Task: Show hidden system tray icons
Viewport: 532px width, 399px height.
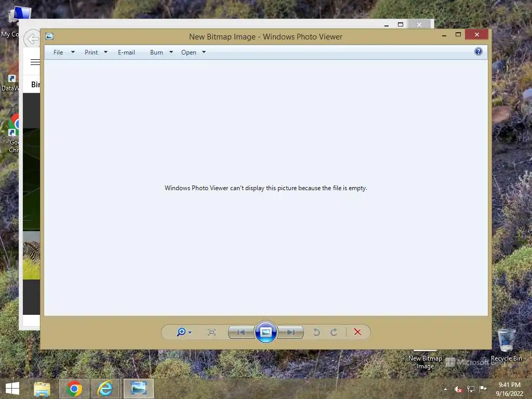Action: click(x=445, y=389)
